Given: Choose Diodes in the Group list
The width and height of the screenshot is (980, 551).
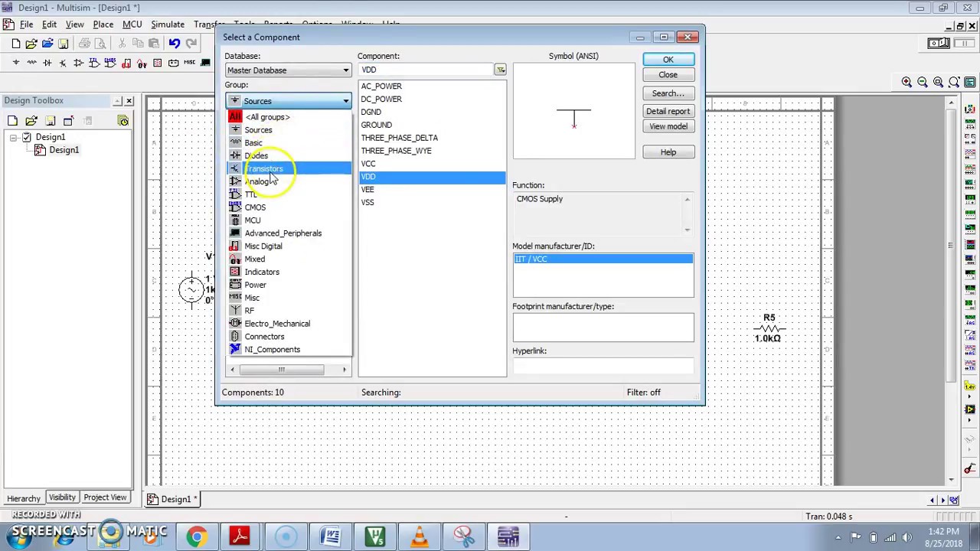Looking at the screenshot, I should tap(256, 155).
